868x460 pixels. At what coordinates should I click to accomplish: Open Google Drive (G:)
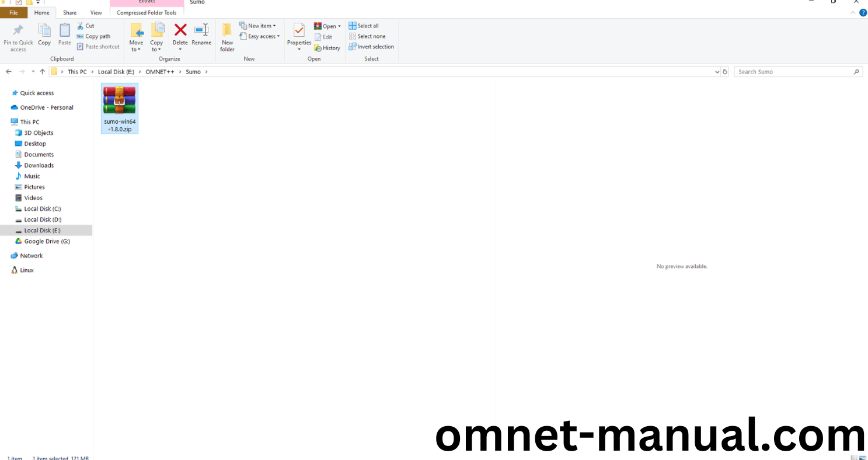pos(47,242)
